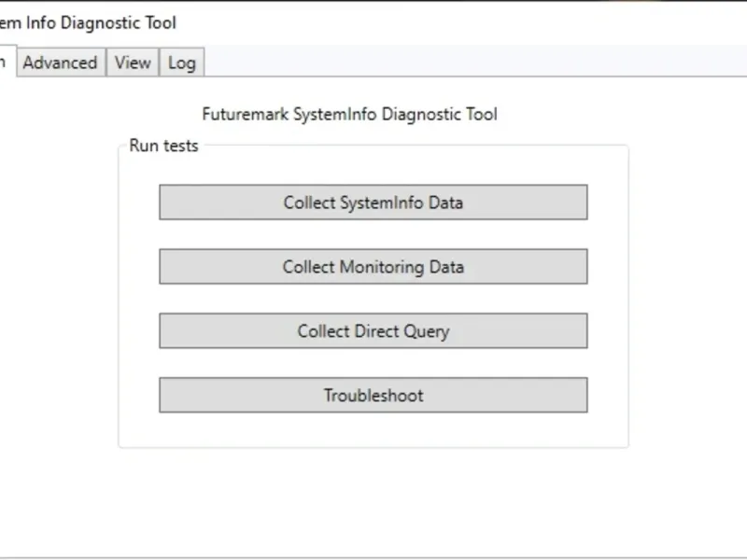Run the Collect Direct Query test
The image size is (747, 560).
pos(373,331)
